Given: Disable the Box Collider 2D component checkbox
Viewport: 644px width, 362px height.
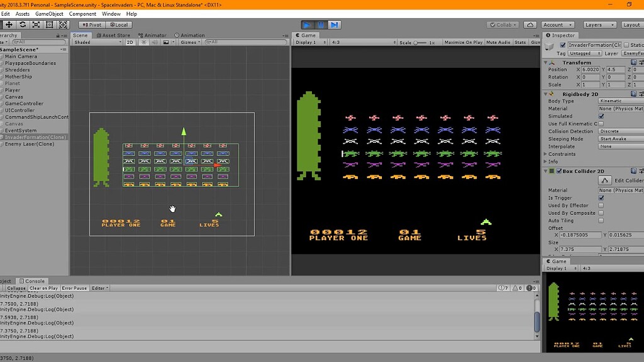Looking at the screenshot, I should coord(560,171).
